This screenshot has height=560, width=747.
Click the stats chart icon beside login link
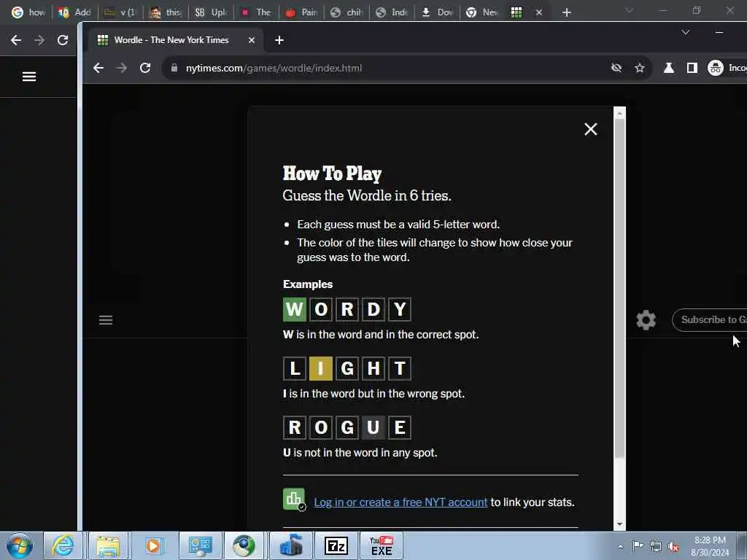(294, 499)
